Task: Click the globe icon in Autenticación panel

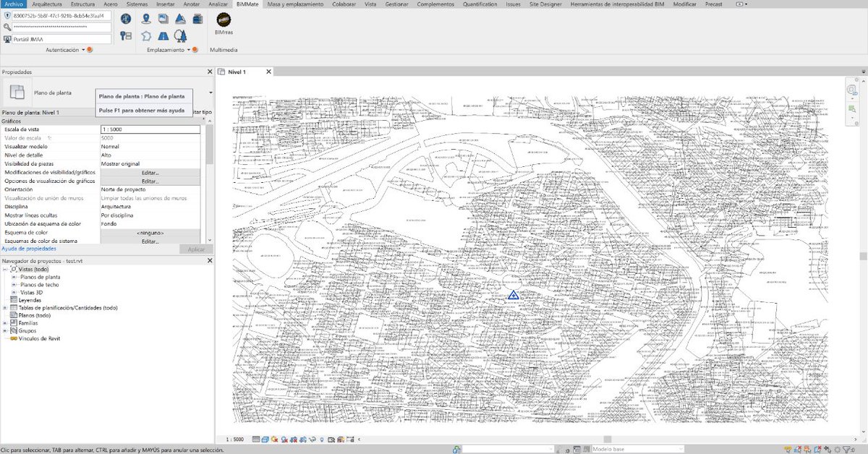Action: (126, 18)
